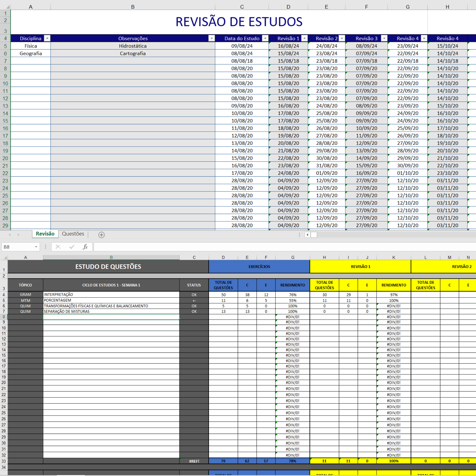
Task: Open the Revisão 3 filter dropdown
Action: [384, 38]
